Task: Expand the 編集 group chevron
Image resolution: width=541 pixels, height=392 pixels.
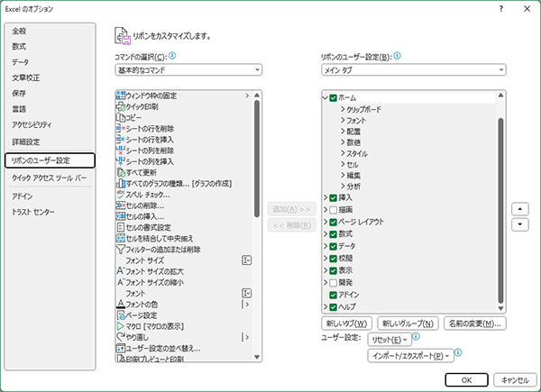Action: [343, 175]
